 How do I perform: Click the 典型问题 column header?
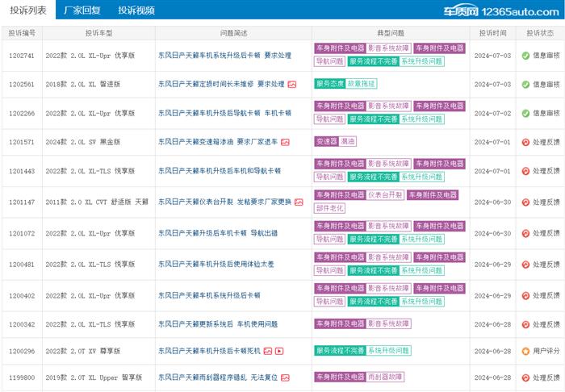pyautogui.click(x=391, y=33)
